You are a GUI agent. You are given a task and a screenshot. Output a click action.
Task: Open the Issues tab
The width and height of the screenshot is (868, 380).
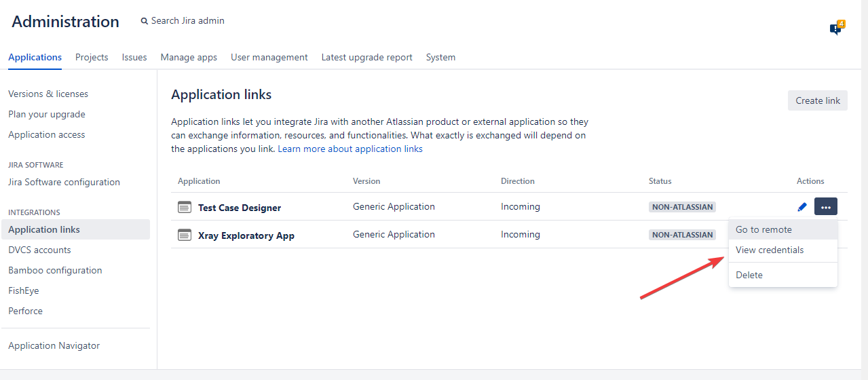(x=134, y=57)
